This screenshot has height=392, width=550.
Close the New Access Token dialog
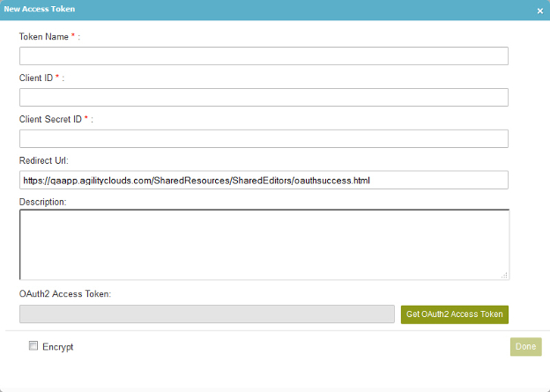[539, 11]
